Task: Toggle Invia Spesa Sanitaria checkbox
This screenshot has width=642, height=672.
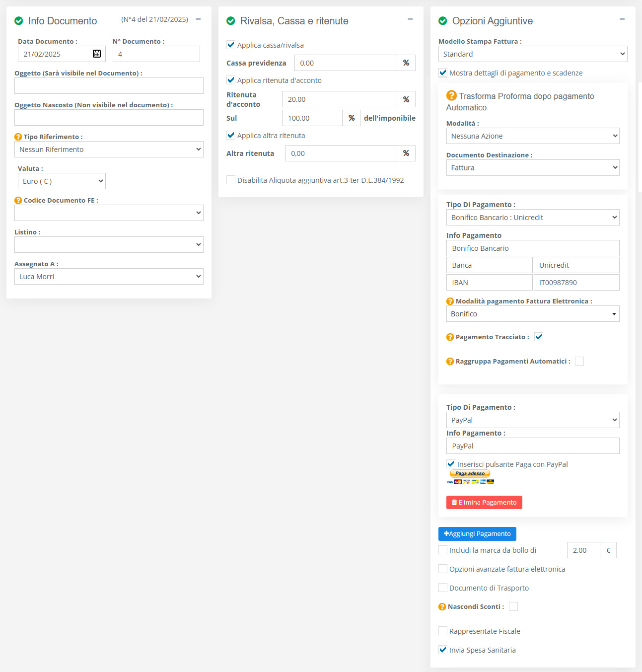Action: click(443, 650)
